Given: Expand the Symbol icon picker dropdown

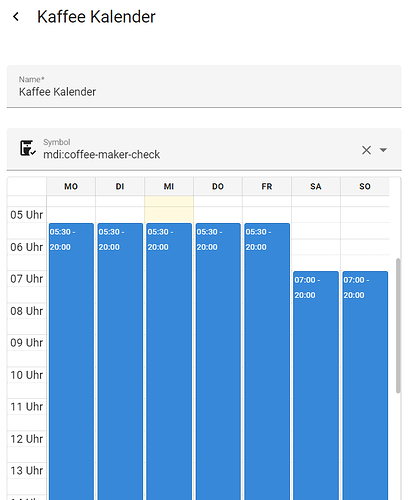Looking at the screenshot, I should (383, 150).
